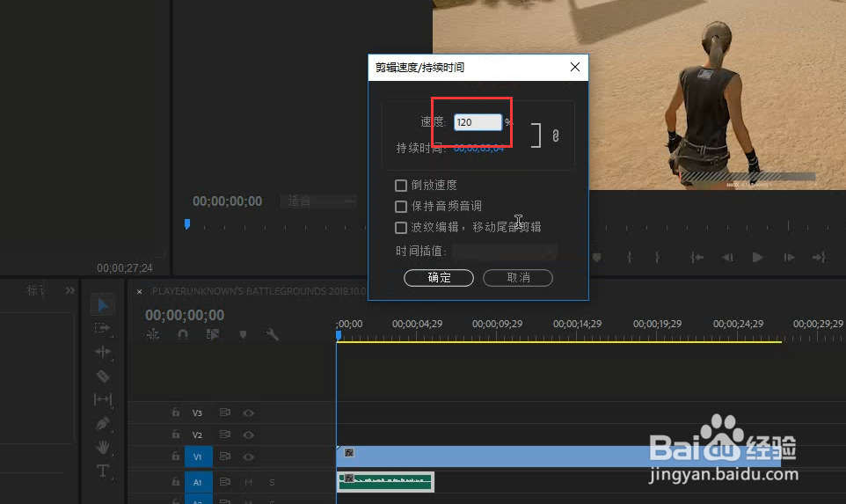Target track V3 header label
The height and width of the screenshot is (504, 846).
pyautogui.click(x=198, y=413)
